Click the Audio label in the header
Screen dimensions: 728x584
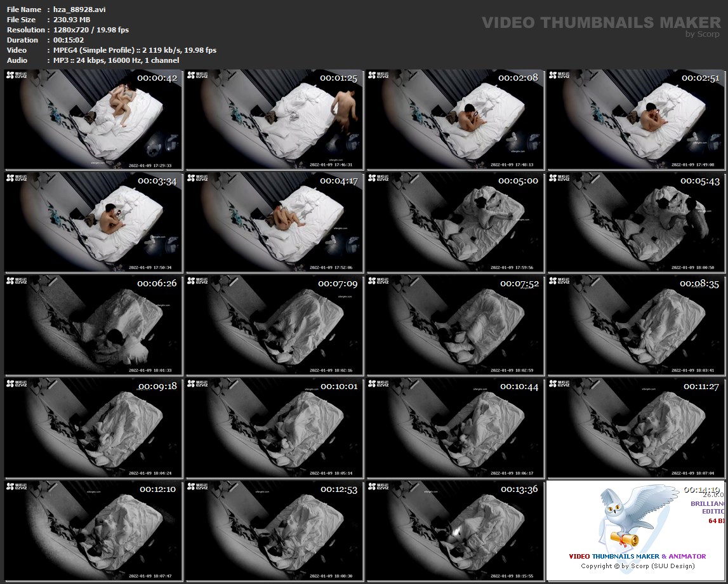pos(17,60)
